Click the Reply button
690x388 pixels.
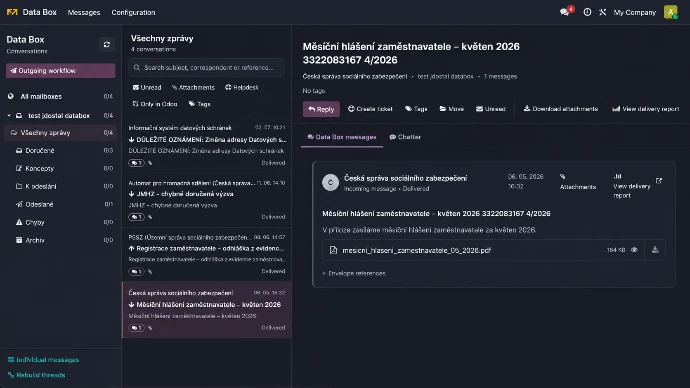321,109
